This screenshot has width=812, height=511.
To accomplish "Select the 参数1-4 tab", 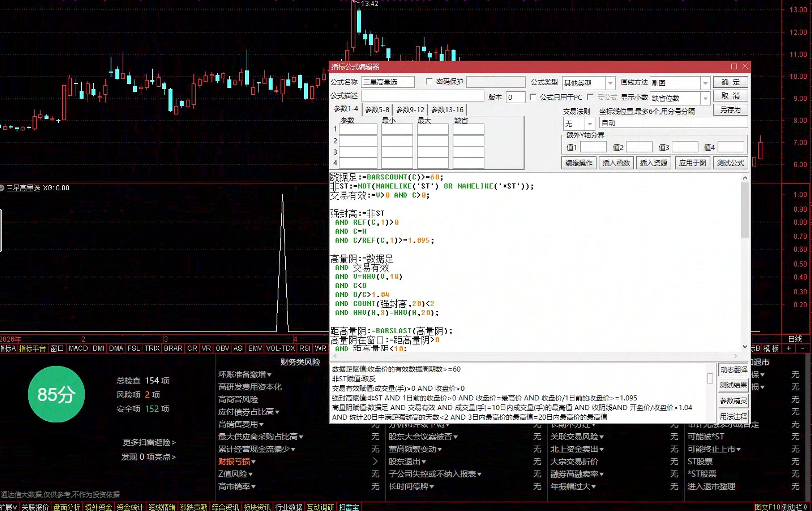I will pos(346,109).
